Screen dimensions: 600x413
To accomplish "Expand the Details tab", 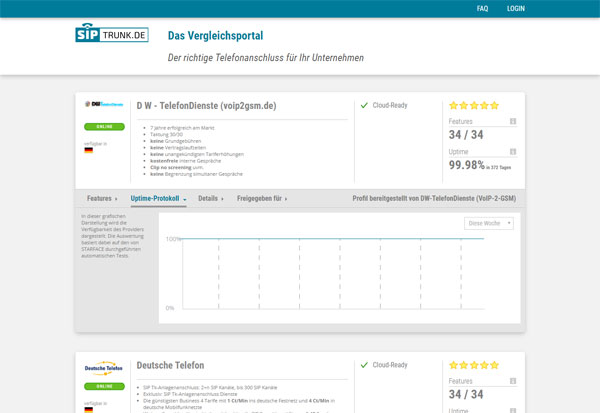I will 210,198.
